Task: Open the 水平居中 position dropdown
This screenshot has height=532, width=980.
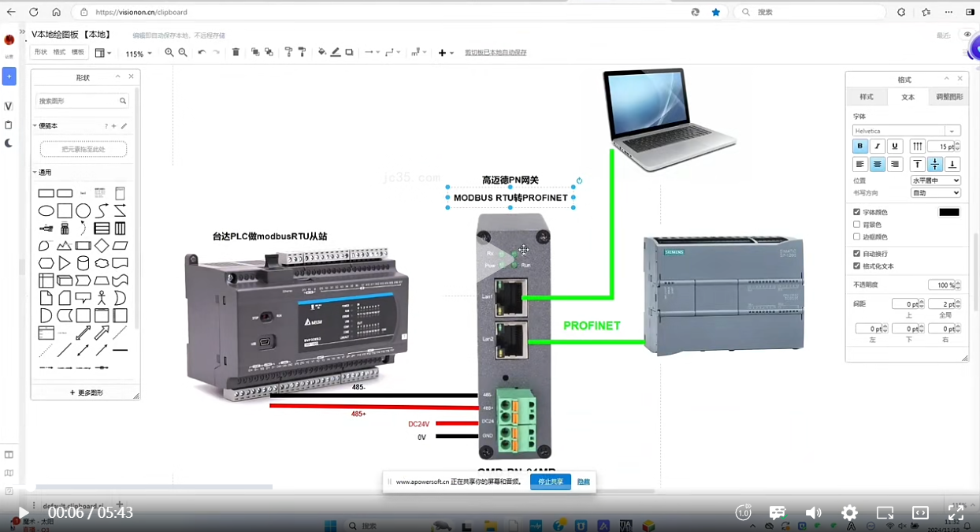Action: (935, 180)
